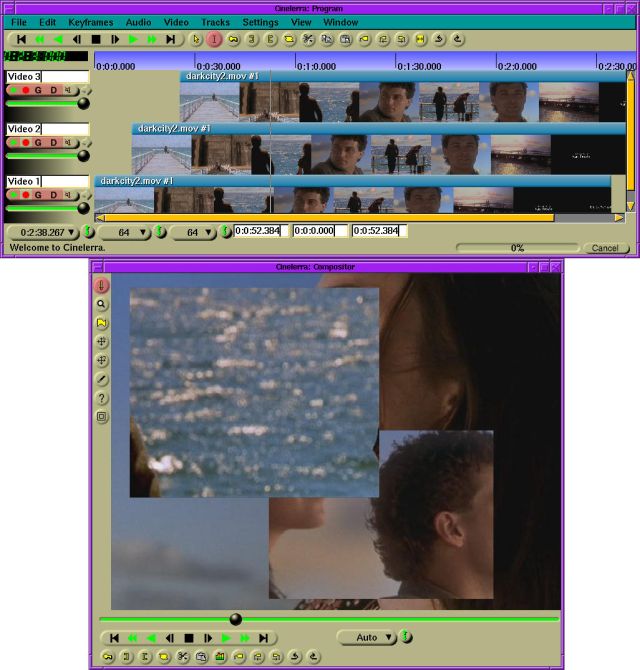Screen dimensions: 640x670
Task: Open the Auto zoom dropdown in Compositor
Action: pyautogui.click(x=368, y=637)
